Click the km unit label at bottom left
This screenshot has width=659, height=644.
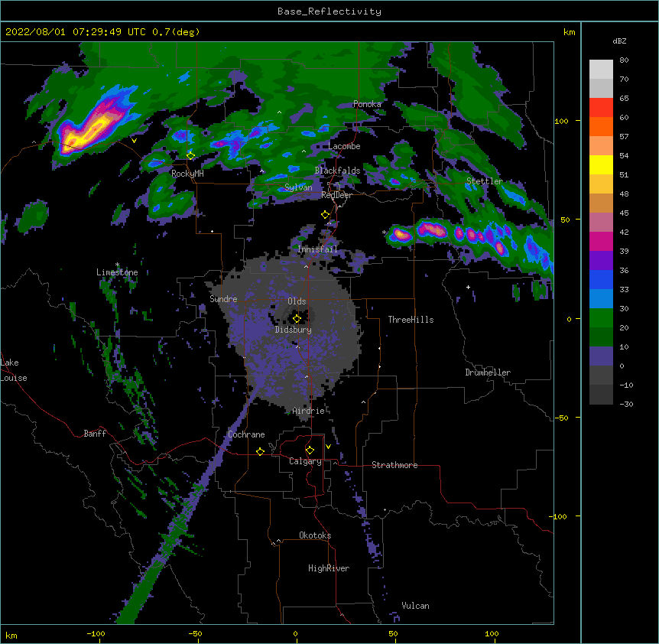(x=11, y=635)
